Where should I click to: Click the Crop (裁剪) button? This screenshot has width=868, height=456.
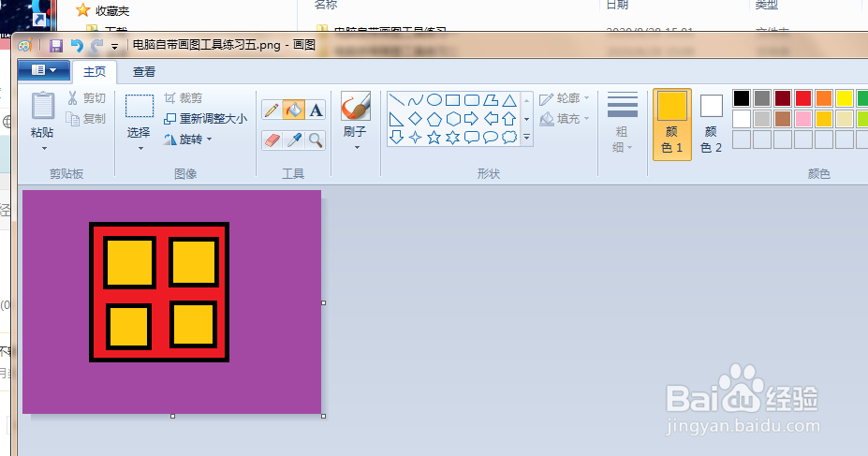point(184,98)
